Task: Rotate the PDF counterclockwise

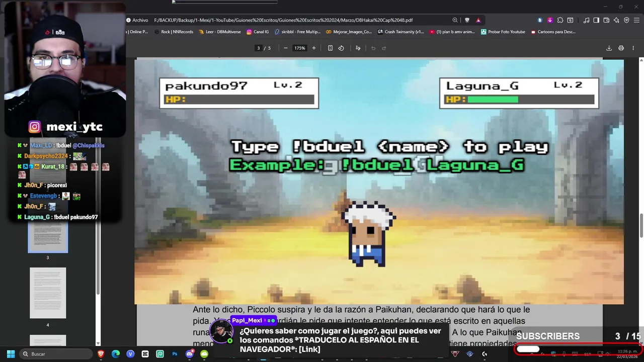Action: pyautogui.click(x=341, y=48)
